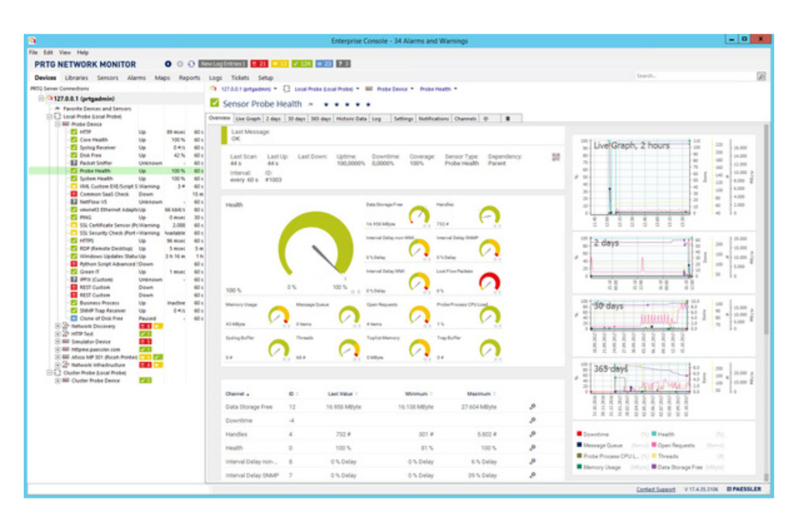The width and height of the screenshot is (798, 532).
Task: Open the Alarms menu tab
Action: (136, 78)
